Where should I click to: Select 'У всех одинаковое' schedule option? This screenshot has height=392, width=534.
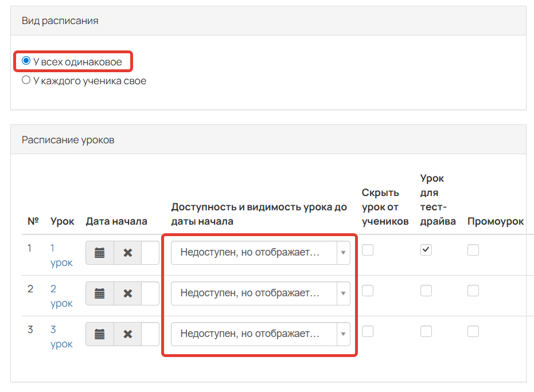(26, 61)
